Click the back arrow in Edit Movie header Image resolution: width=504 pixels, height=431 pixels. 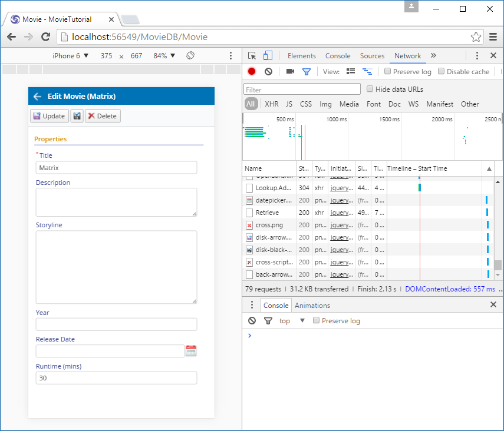[38, 97]
